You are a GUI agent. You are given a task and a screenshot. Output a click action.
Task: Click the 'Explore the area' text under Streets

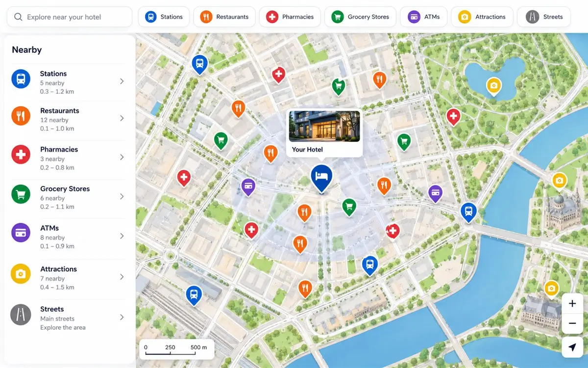click(63, 327)
